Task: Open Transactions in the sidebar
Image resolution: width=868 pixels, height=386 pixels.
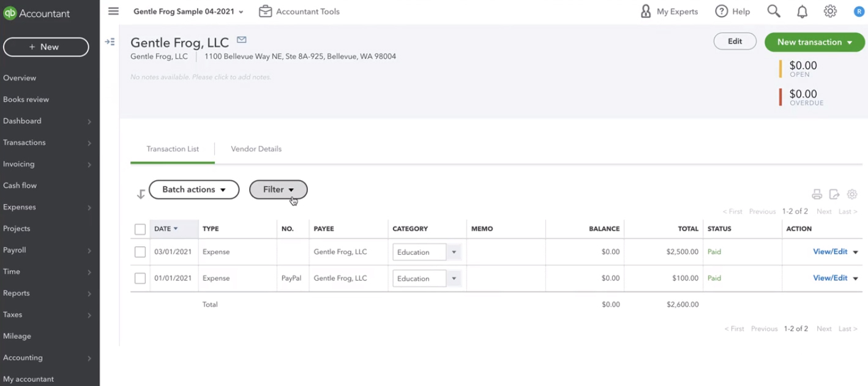Action: [24, 142]
